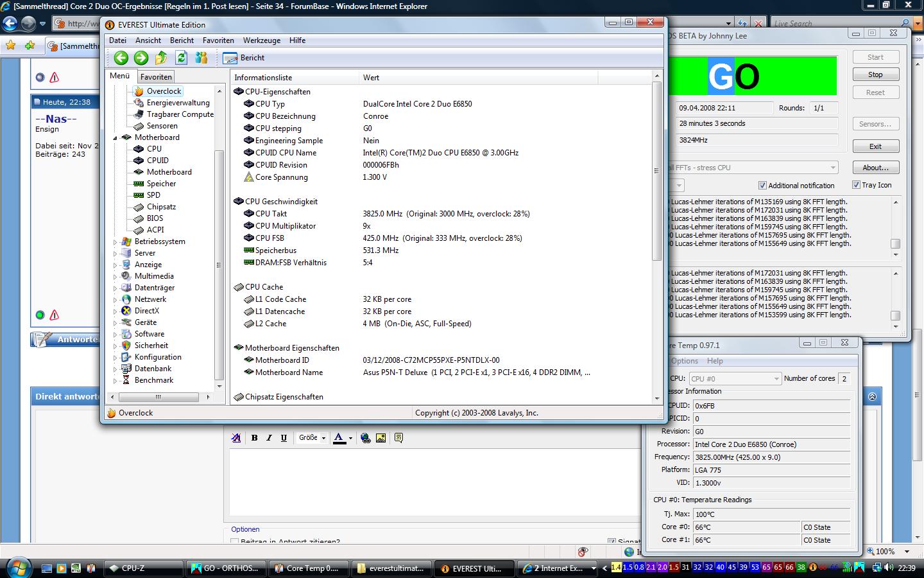Screen dimensions: 924x578
Task: Open Sensors... in ORTHOS
Action: pyautogui.click(x=875, y=124)
